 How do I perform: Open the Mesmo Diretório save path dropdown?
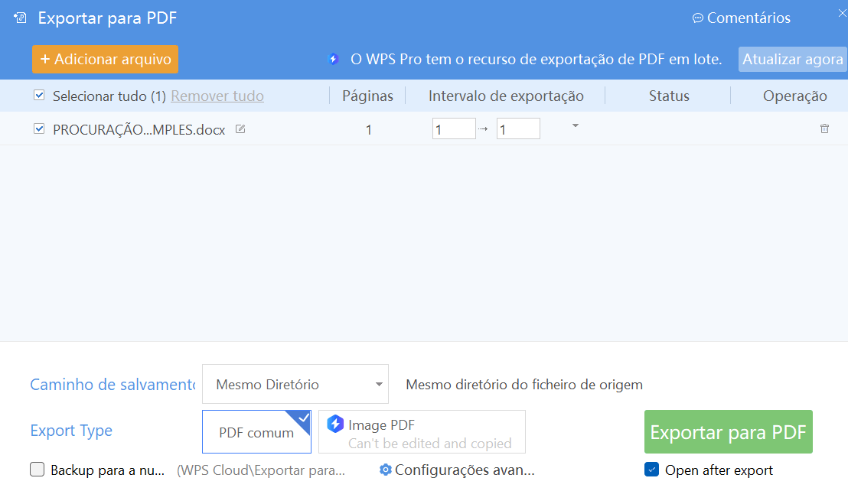coord(295,384)
